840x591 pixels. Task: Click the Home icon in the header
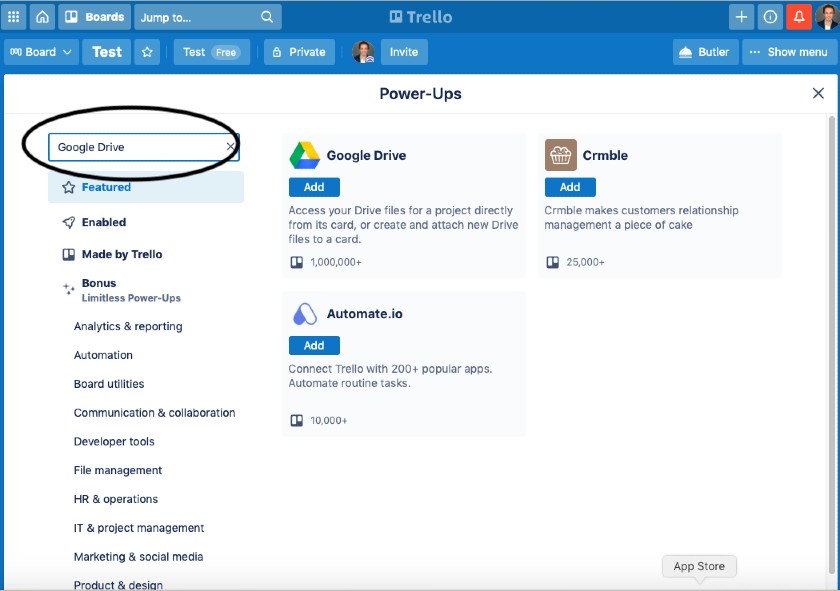[x=42, y=16]
